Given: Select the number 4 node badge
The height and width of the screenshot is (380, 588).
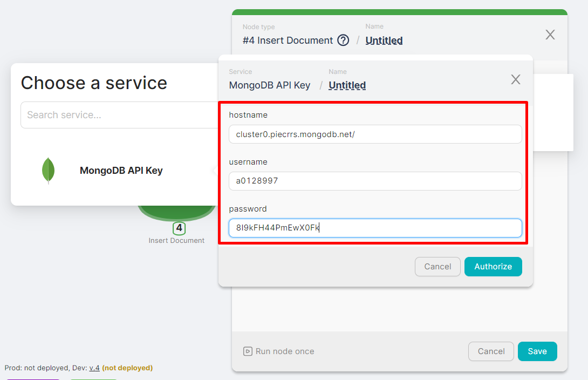Looking at the screenshot, I should tap(179, 228).
